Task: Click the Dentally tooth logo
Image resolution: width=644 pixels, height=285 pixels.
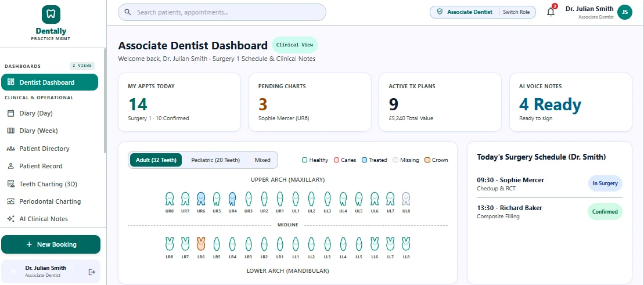Action: [x=51, y=15]
